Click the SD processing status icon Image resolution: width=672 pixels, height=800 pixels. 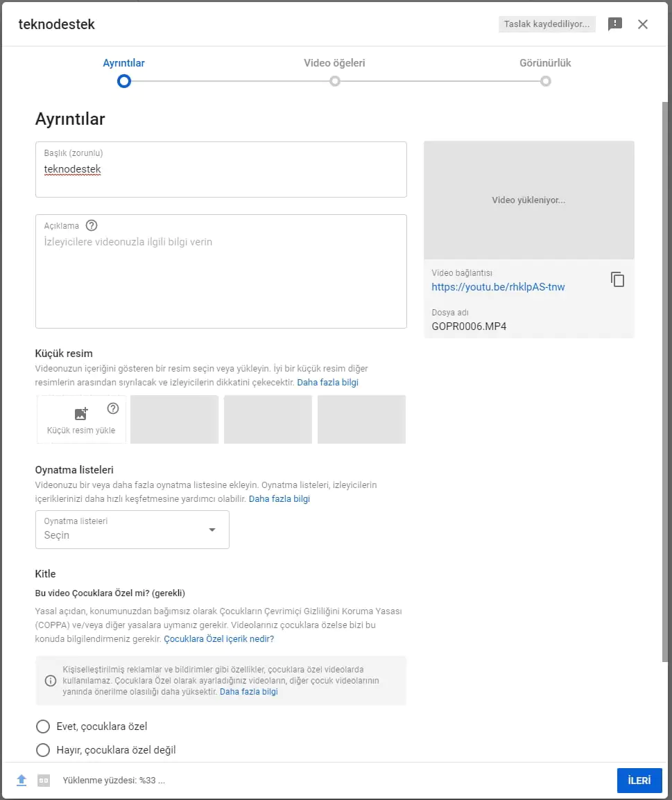44,780
